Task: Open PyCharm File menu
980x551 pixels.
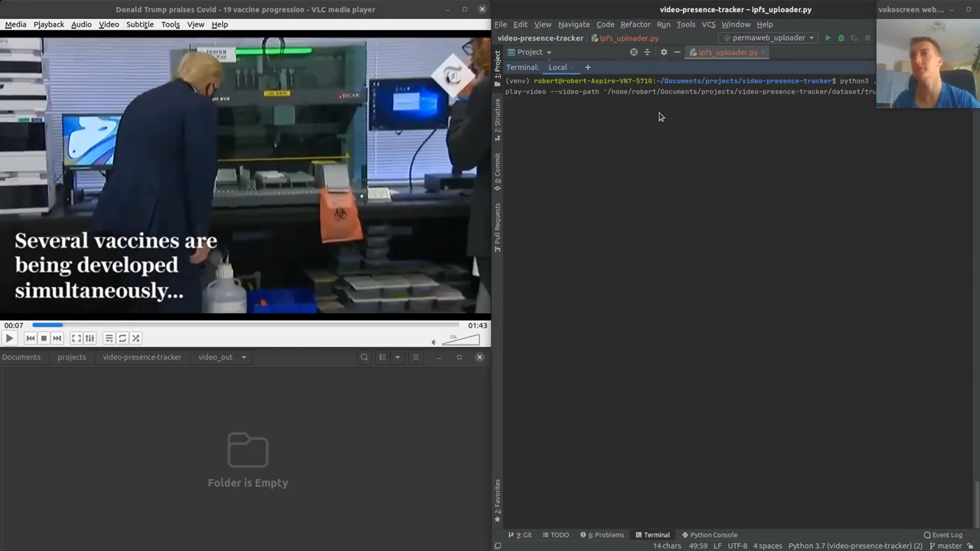Action: (500, 24)
